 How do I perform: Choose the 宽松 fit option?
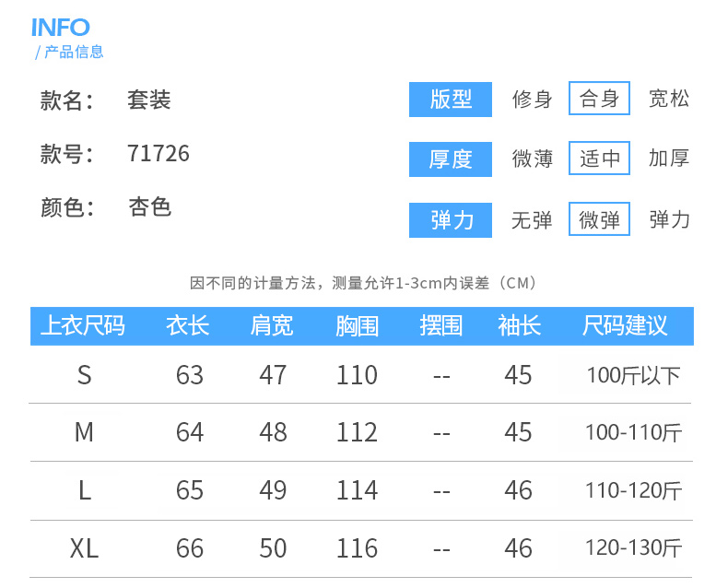(x=669, y=99)
